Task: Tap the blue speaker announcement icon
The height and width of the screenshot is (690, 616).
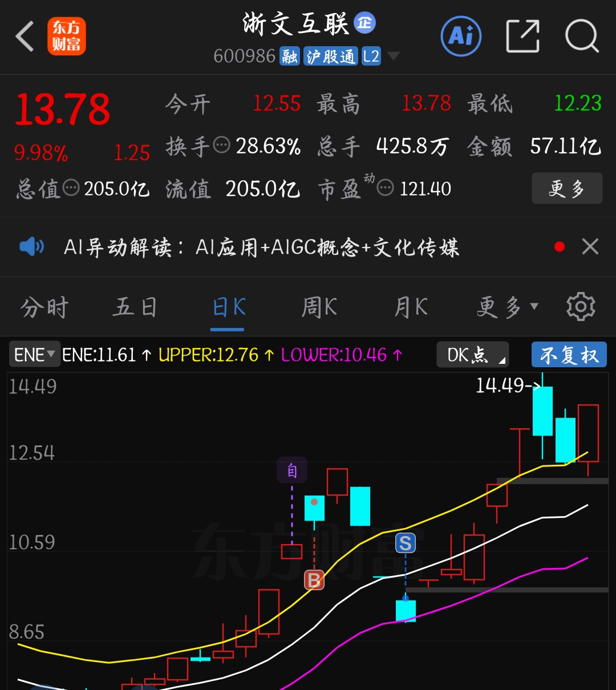Action: click(32, 247)
